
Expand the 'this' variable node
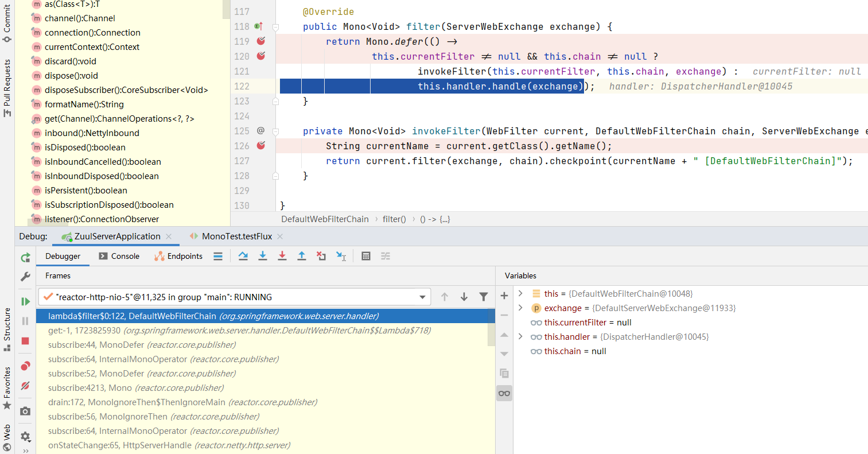point(520,293)
